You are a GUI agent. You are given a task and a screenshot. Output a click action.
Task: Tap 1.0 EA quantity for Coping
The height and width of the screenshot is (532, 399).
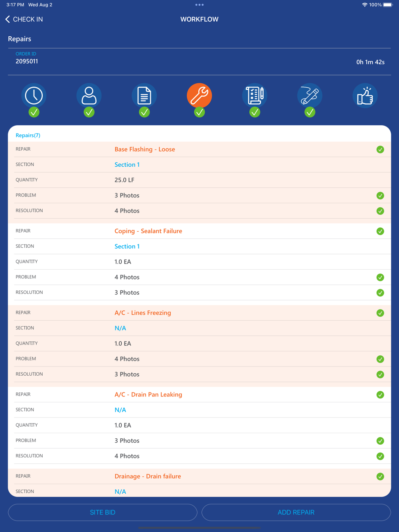tap(123, 262)
